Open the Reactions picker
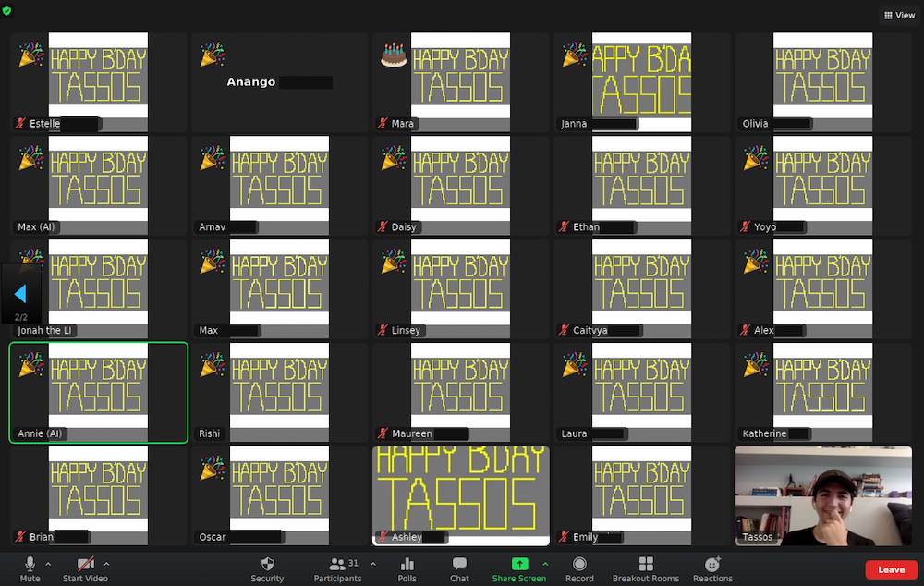Screen dimensions: 924x586 coord(712,568)
